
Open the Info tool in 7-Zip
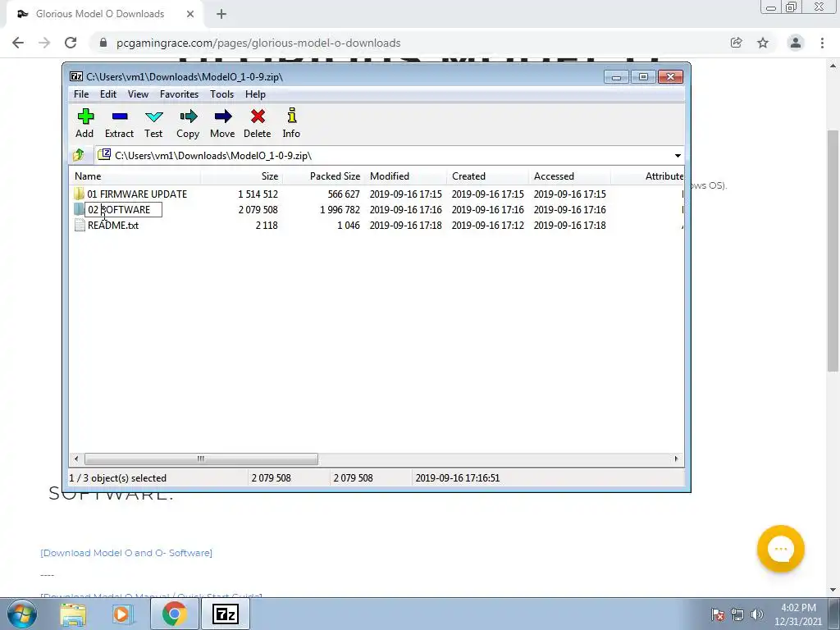(x=291, y=123)
